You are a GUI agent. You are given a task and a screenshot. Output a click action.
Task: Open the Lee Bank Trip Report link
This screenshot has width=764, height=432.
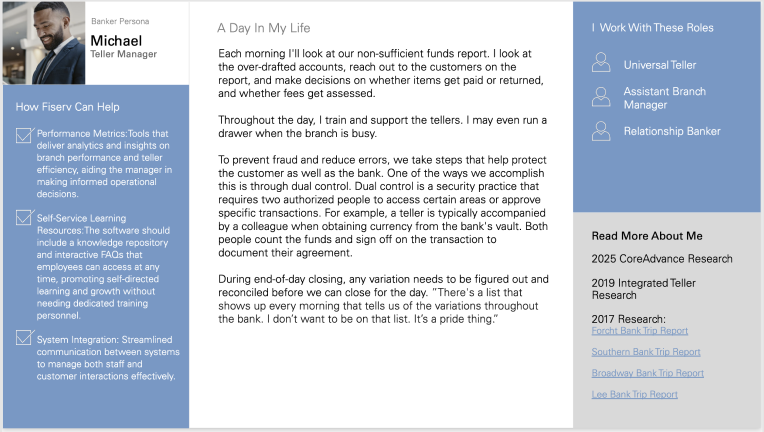coord(634,394)
